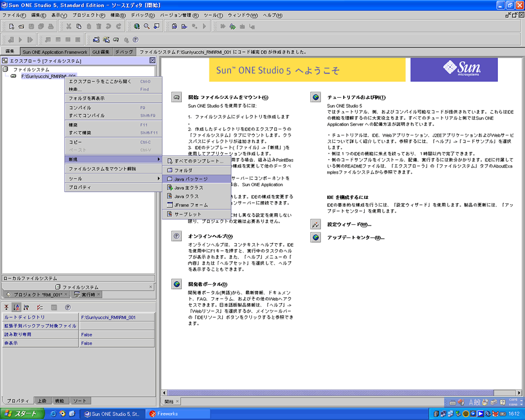Switch to the GUI 編集 workspace tab
This screenshot has height=420, width=525.
[x=101, y=52]
